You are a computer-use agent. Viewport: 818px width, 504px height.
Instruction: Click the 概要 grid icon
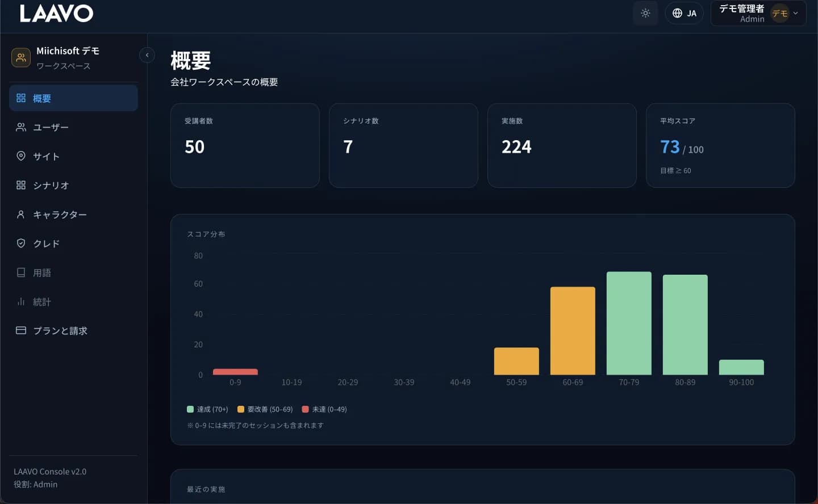click(x=21, y=98)
